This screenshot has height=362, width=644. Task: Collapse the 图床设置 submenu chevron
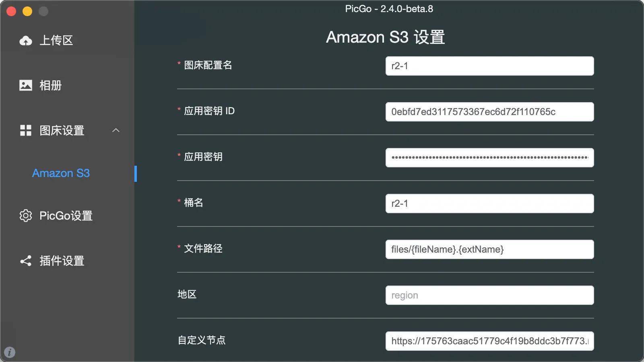(x=116, y=130)
